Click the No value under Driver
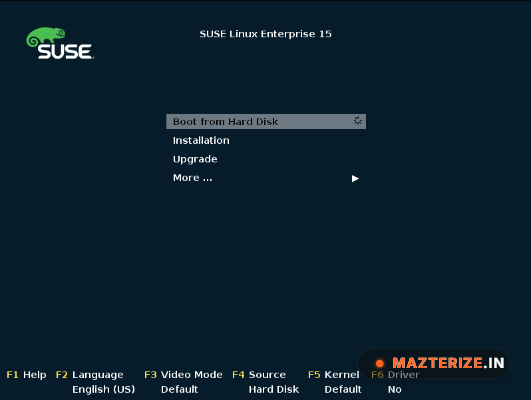This screenshot has height=400, width=531. click(395, 390)
